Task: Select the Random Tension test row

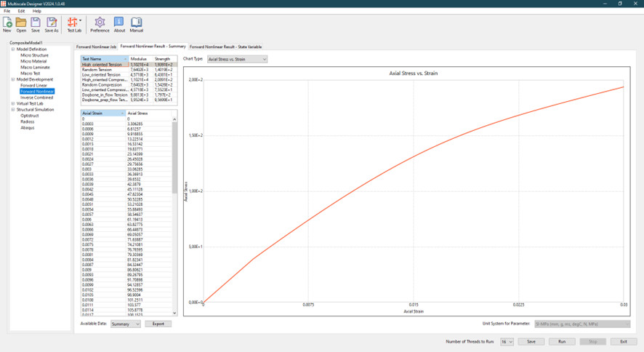Action: coord(97,70)
